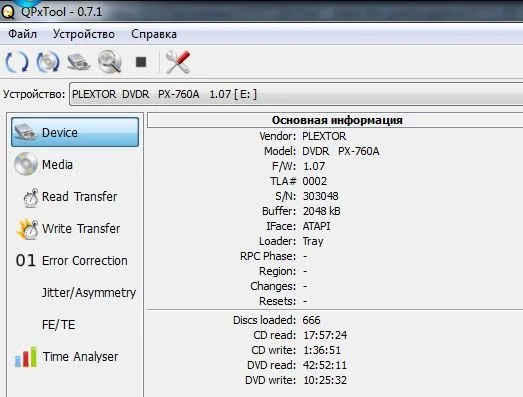Viewport: 523px width, 397px height.
Task: Stop the running test with the square icon
Action: pos(141,62)
